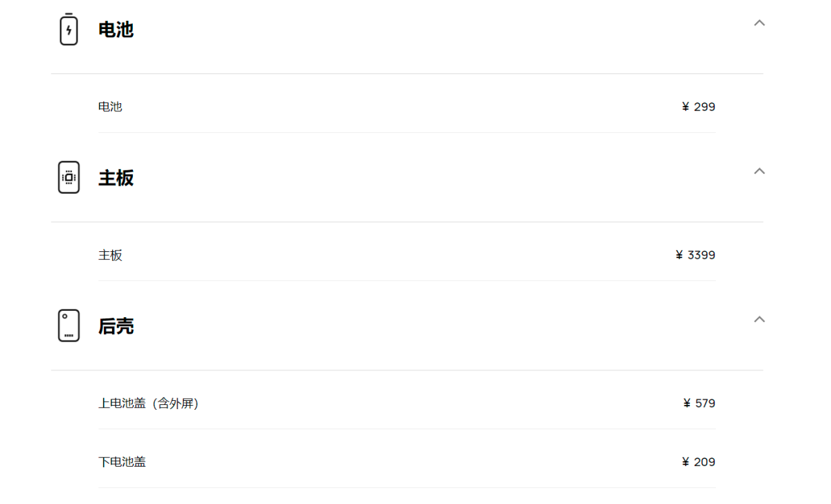Click the battery icon beside 电池 heading
831x504 pixels.
(x=69, y=29)
